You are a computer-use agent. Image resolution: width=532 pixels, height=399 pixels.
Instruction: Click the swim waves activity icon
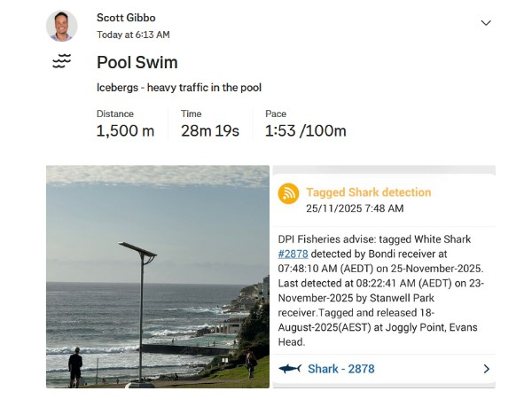tap(61, 61)
